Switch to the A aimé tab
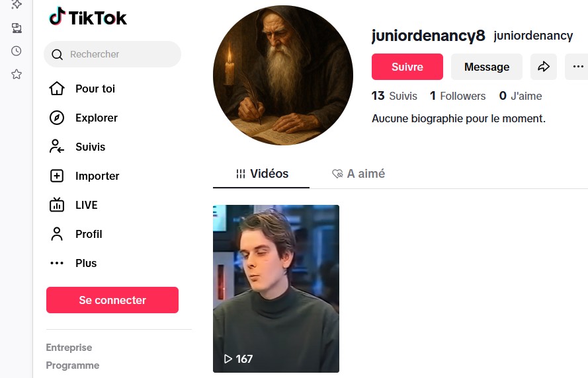Image resolution: width=588 pixels, height=378 pixels. [358, 174]
